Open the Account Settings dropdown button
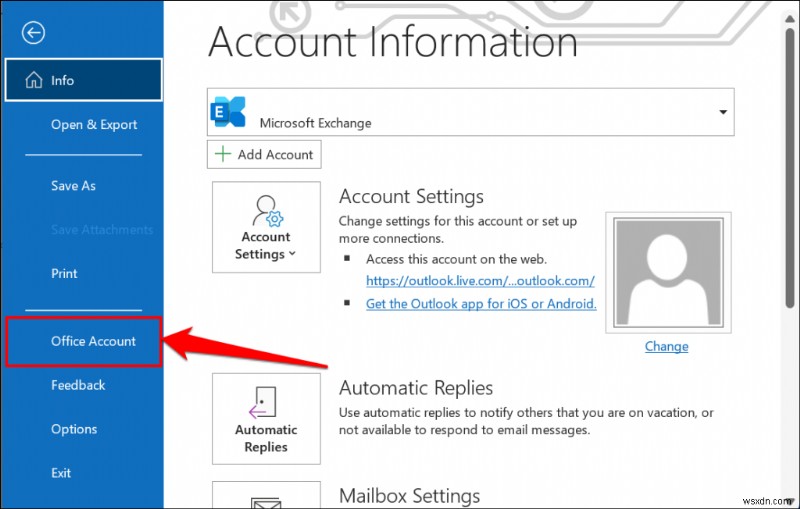800x509 pixels. 266,227
